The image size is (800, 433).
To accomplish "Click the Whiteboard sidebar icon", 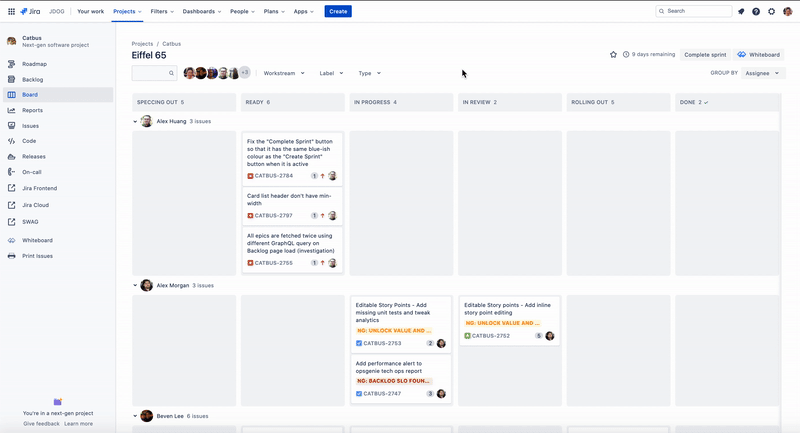I will point(11,240).
